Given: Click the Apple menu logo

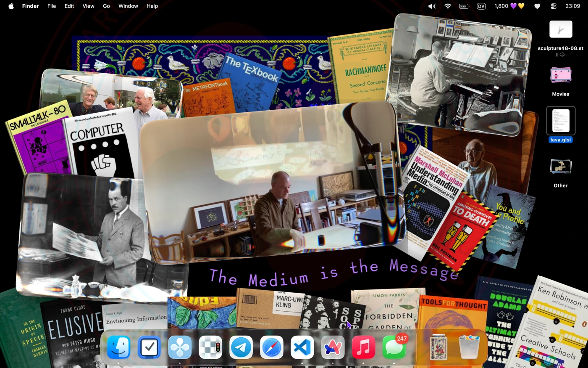Looking at the screenshot, I should (x=11, y=6).
